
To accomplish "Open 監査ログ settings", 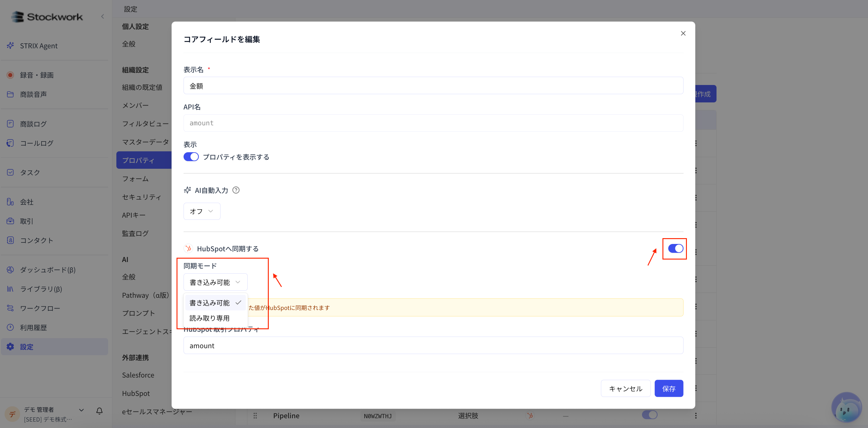I will click(x=135, y=233).
